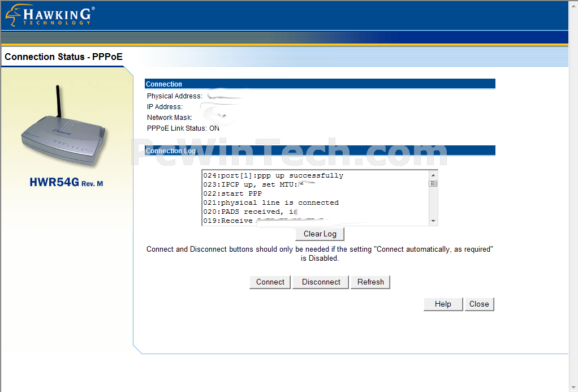Click the log line starting "019:Receive"
Screen dimensions: 578x392
(228, 221)
